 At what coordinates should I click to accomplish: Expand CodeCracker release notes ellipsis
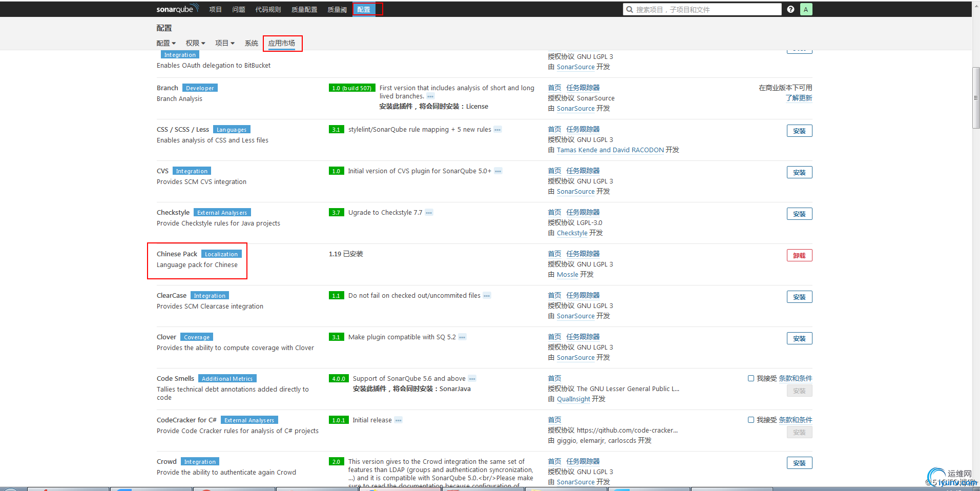click(x=398, y=420)
